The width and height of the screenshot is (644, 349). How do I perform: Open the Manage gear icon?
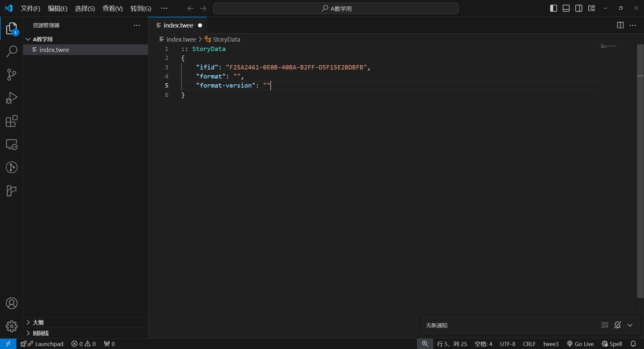tap(11, 326)
